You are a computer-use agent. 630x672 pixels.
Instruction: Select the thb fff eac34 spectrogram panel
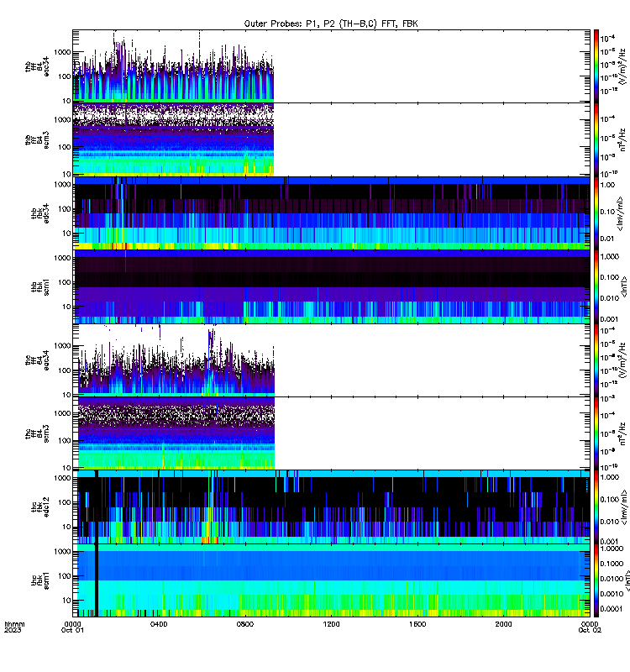(x=331, y=66)
